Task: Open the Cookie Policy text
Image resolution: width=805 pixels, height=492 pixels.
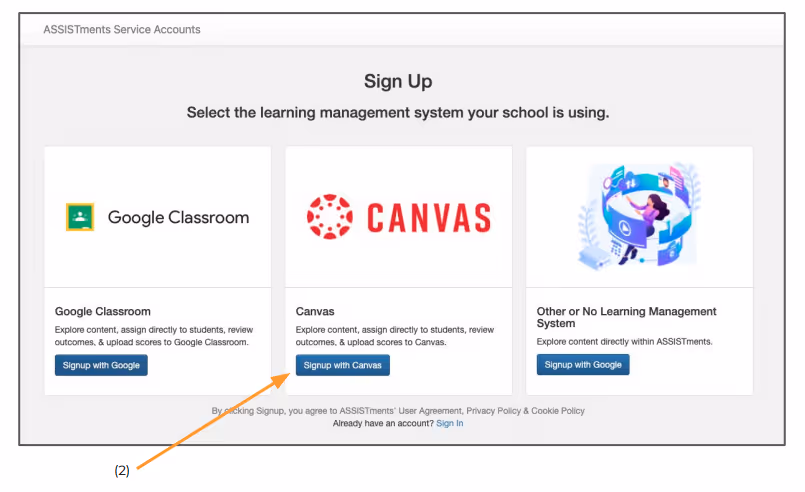Action: pos(558,411)
